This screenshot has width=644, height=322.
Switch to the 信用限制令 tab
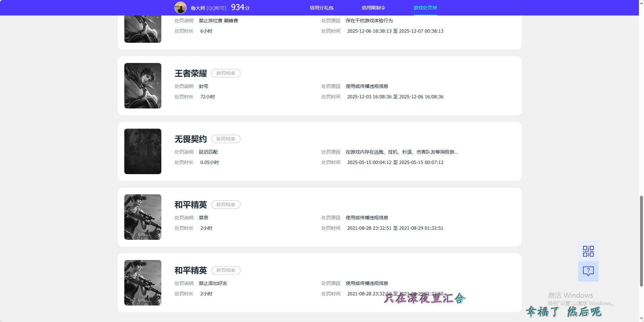(x=373, y=7)
